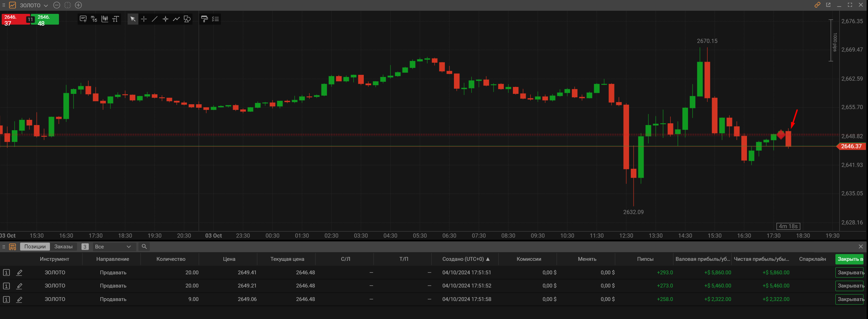
Task: Click pips value +293.0
Action: (665, 273)
